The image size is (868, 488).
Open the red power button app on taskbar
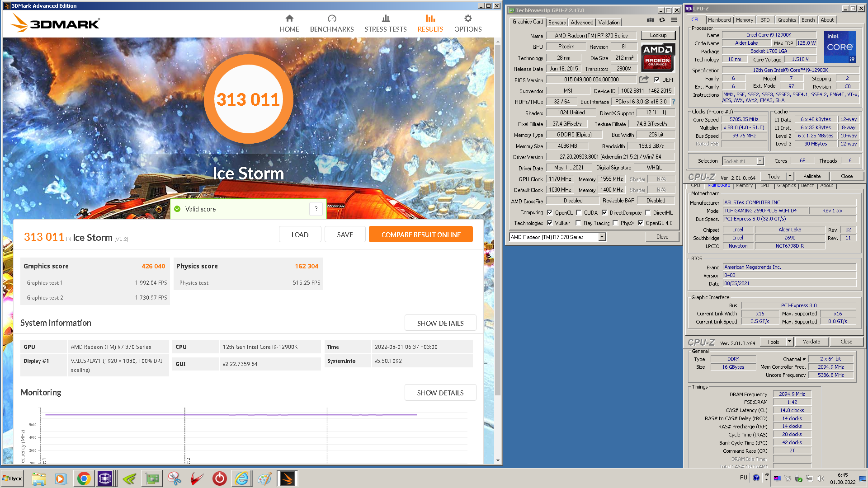click(x=219, y=478)
